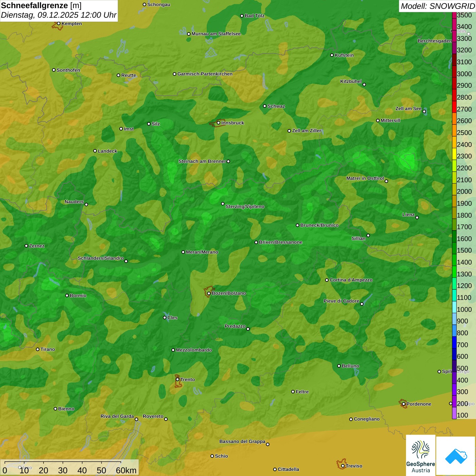Click the Murnau am Staffelsee label
The width and height of the screenshot is (476, 476).
(216, 34)
